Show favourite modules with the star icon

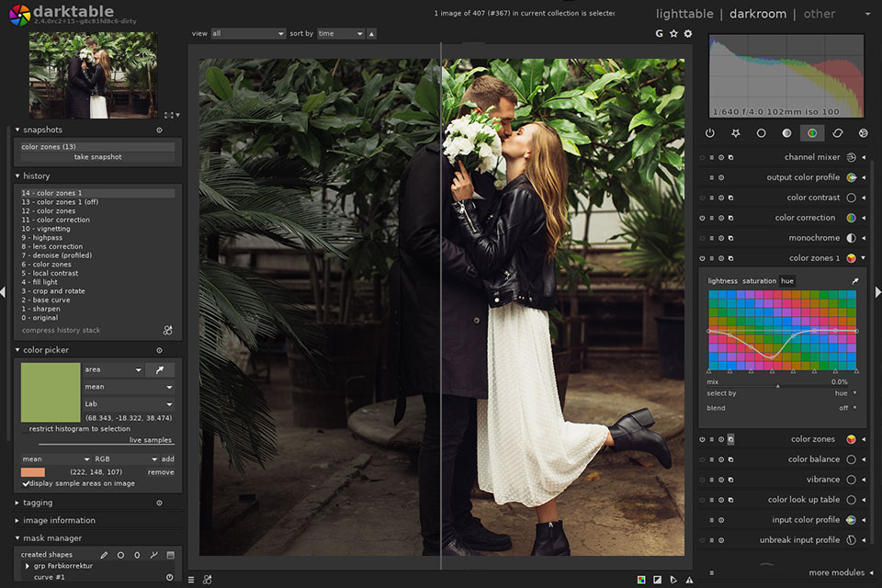735,133
